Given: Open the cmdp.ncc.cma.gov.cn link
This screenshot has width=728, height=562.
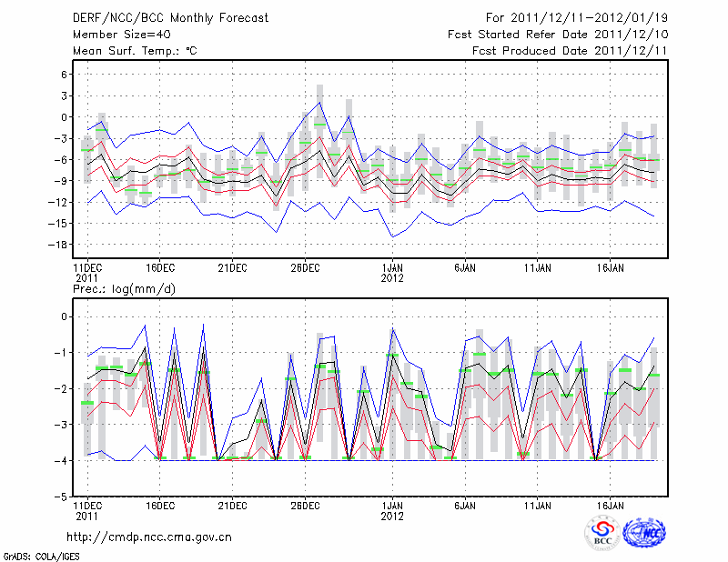Looking at the screenshot, I should pos(150,537).
